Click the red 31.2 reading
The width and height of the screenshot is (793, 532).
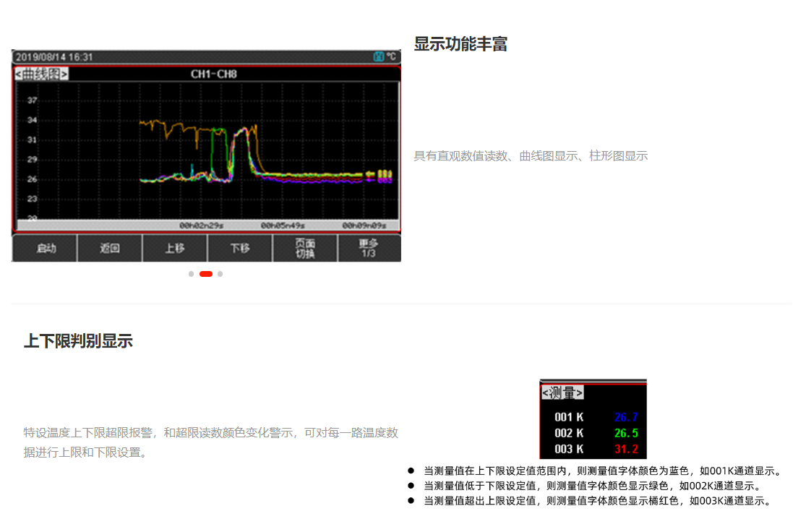(x=626, y=449)
